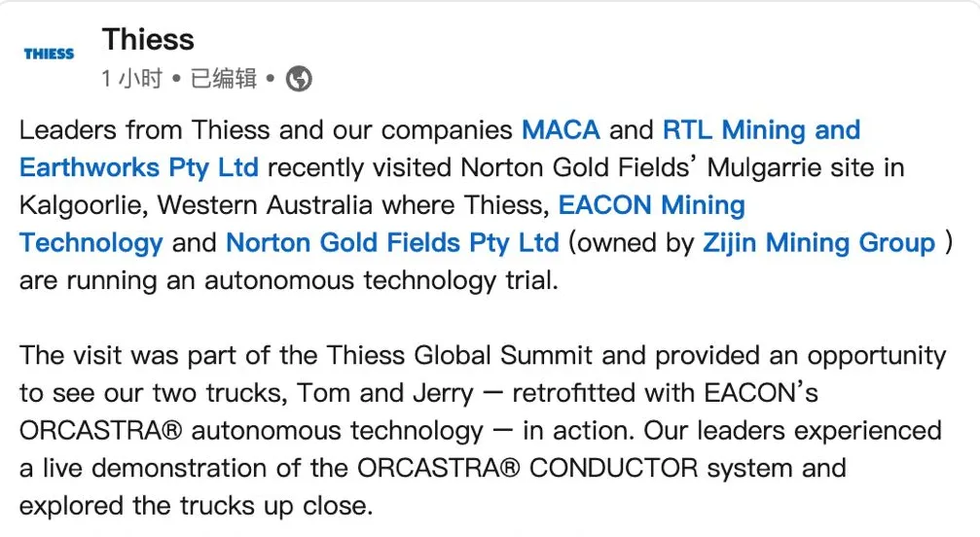Click the Thiess company logo

[49, 54]
